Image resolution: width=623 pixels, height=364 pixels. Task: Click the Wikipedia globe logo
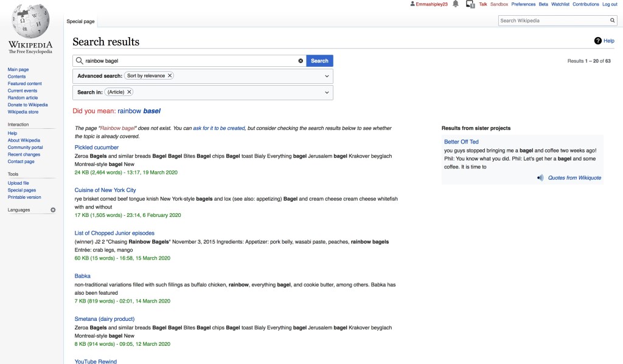pos(30,21)
